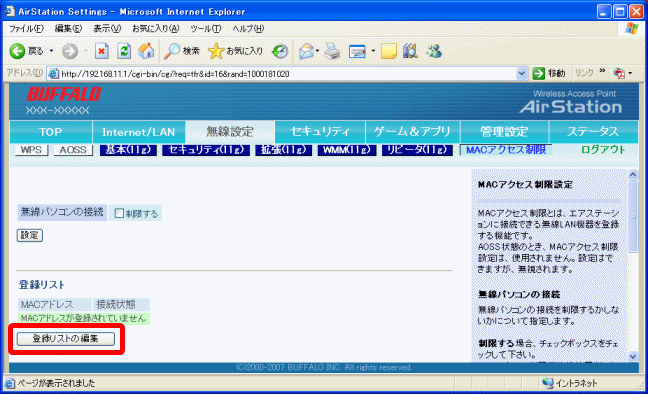Image resolution: width=648 pixels, height=394 pixels.
Task: Open the ツール menu
Action: point(205,29)
